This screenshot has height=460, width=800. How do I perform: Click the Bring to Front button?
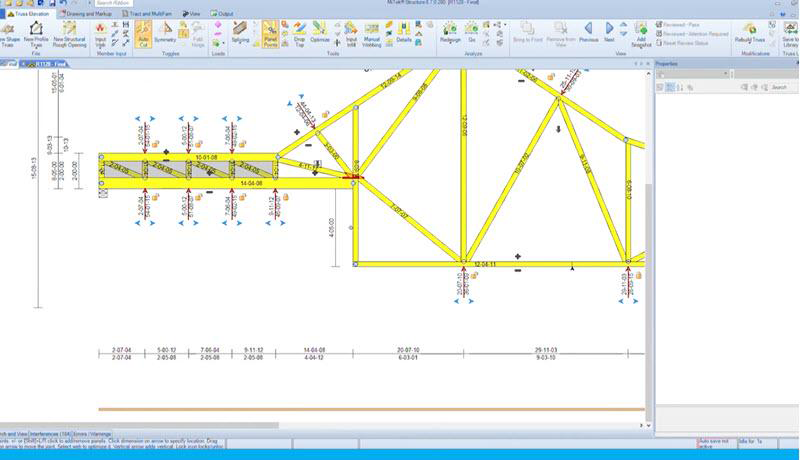click(x=527, y=32)
